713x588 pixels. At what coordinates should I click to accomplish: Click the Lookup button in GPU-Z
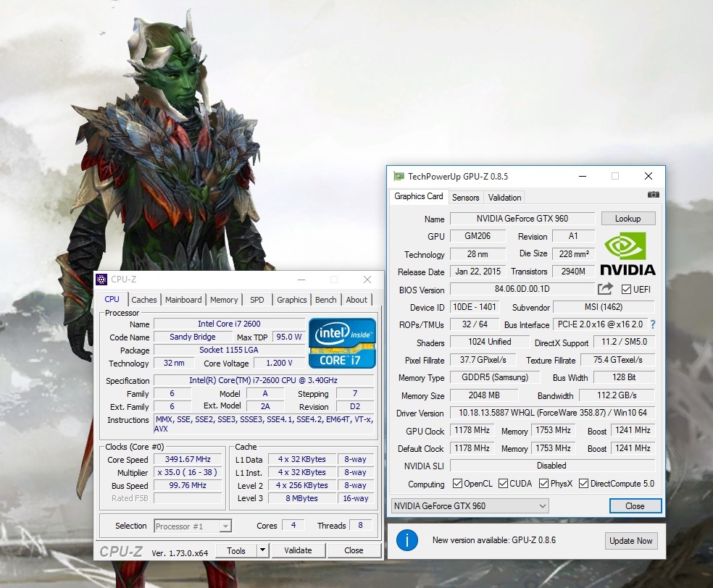tap(628, 219)
